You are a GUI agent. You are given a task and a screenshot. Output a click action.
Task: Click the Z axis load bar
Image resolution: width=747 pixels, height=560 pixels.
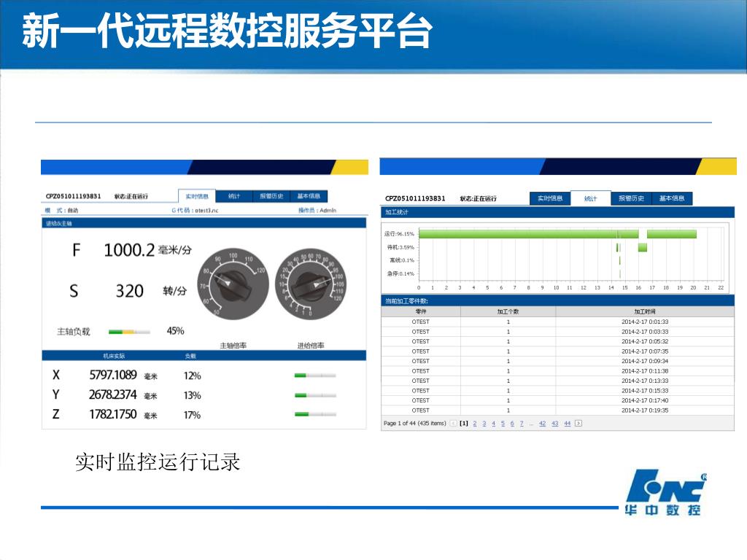coord(315,415)
